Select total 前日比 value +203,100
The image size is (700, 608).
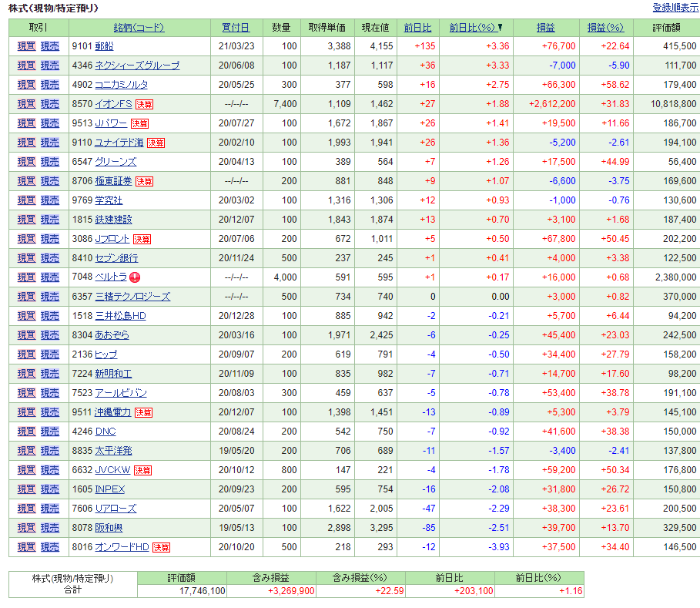(474, 591)
